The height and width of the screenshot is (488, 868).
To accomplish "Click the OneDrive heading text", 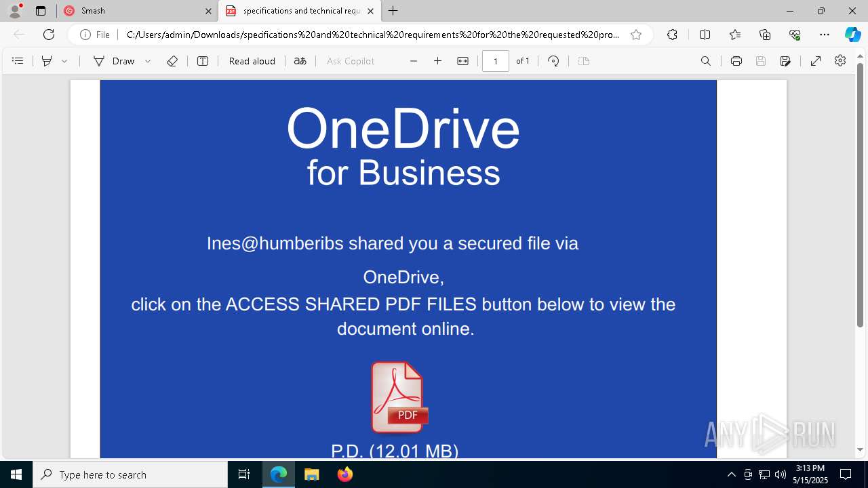I will pos(403,129).
